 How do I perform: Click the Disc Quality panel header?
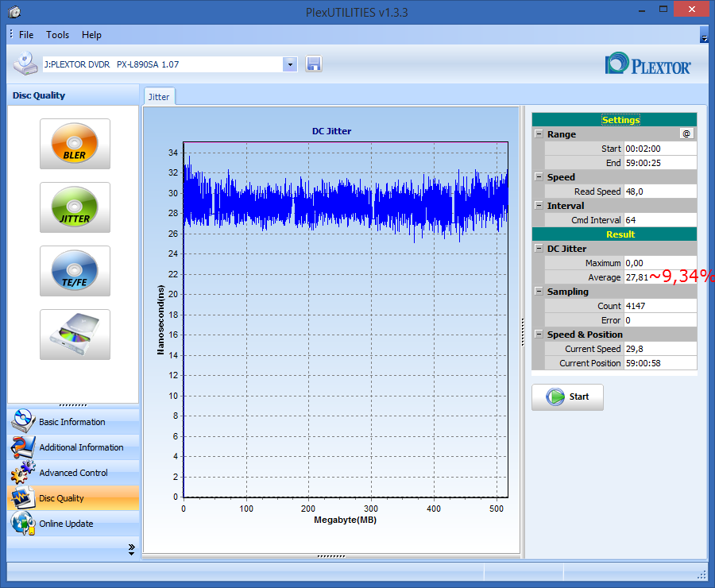[73, 95]
